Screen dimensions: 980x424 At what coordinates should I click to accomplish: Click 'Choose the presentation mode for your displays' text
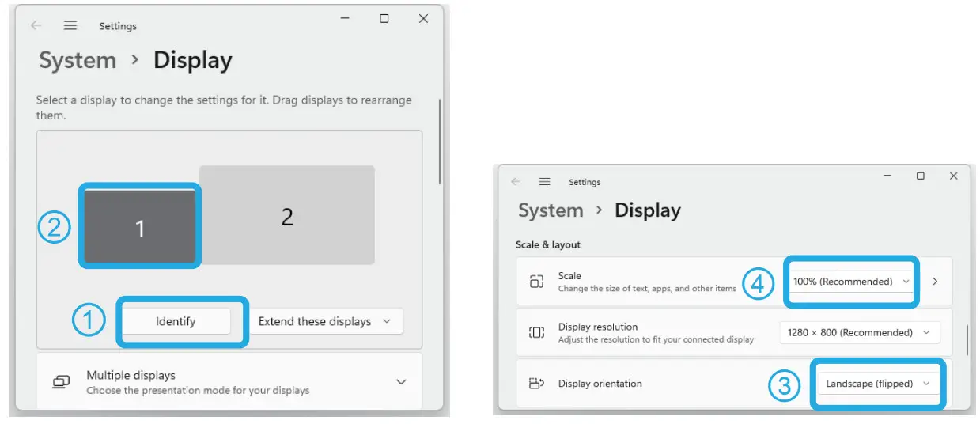(198, 390)
